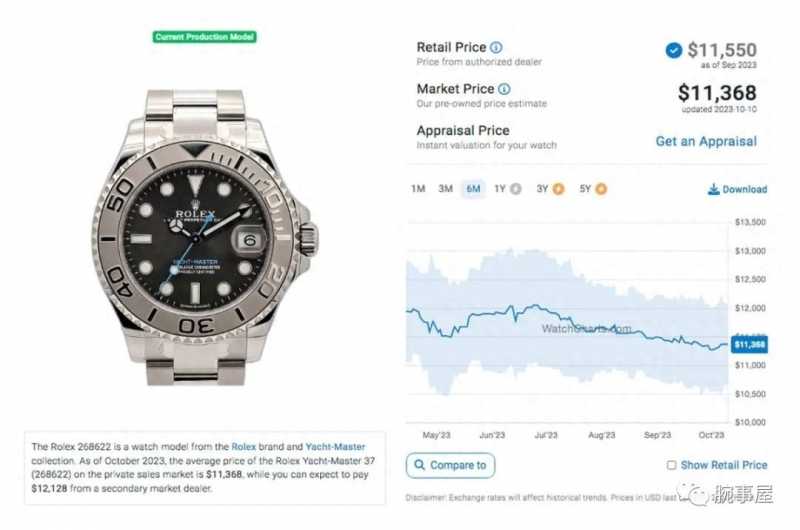
Task: Click the Retail Price info icon
Action: 496,47
